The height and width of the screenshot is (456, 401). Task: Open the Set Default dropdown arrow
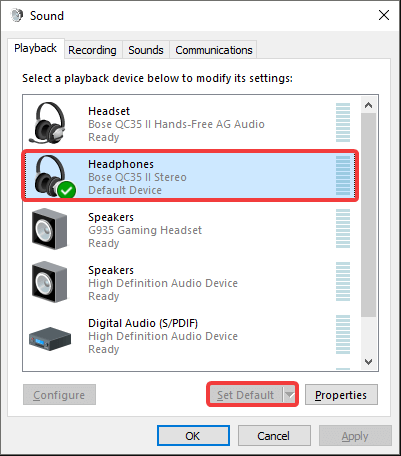(x=289, y=395)
